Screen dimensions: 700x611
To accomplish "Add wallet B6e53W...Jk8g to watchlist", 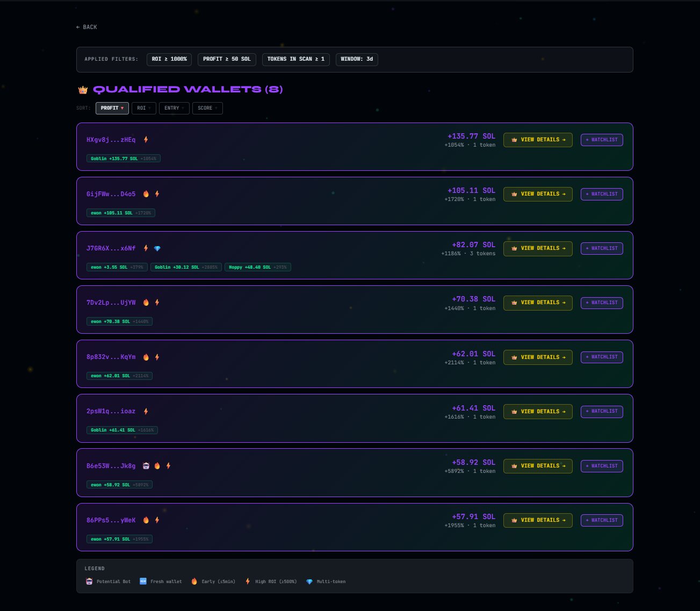I will 602,466.
